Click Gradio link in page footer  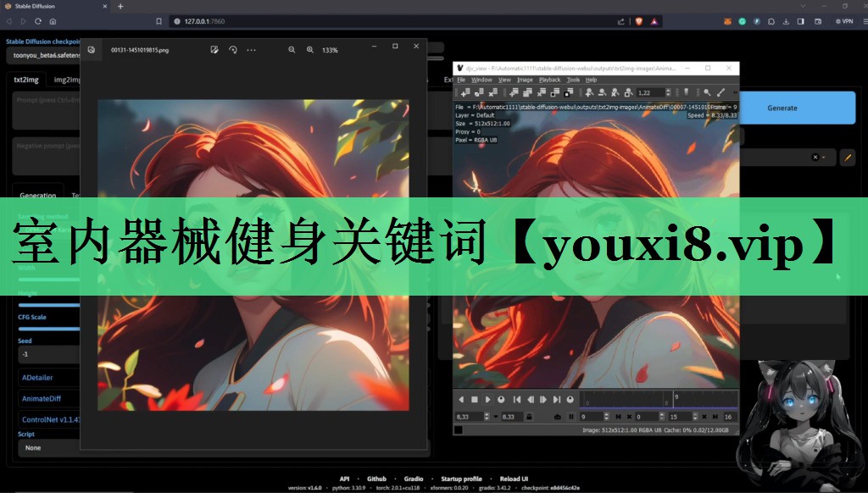[x=414, y=479]
